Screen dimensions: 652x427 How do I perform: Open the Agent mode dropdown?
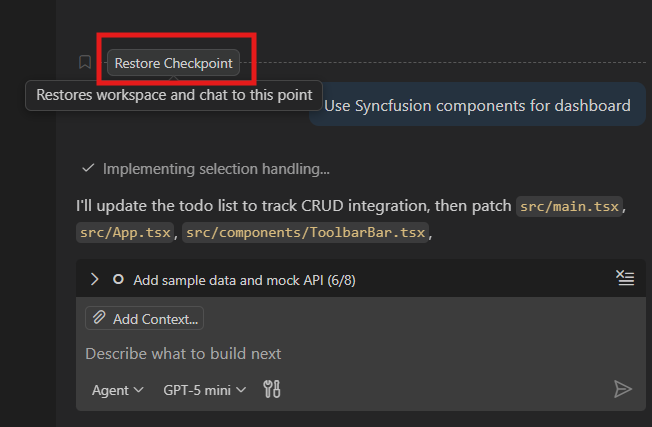[117, 389]
